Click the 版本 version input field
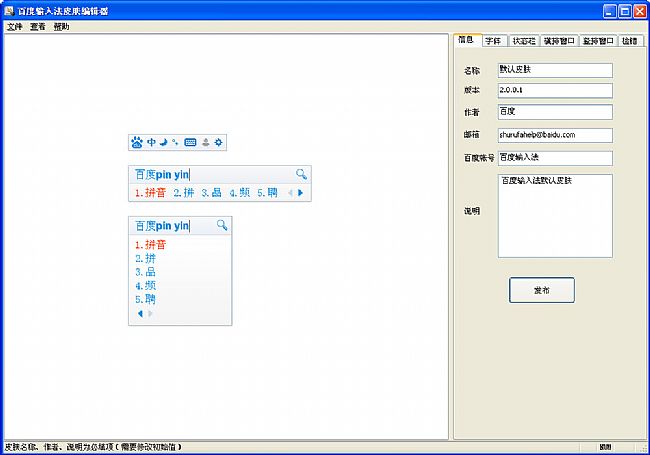The height and width of the screenshot is (455, 650). click(555, 90)
